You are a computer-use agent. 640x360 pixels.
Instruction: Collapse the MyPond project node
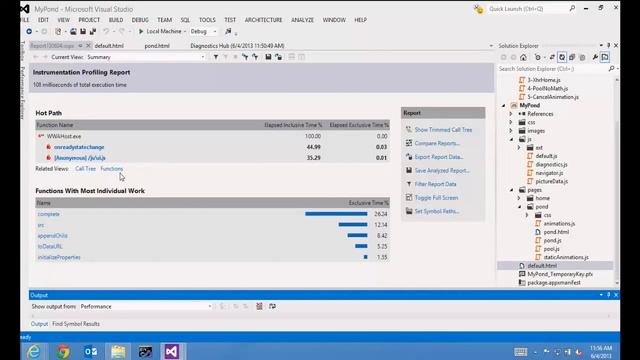click(504, 105)
